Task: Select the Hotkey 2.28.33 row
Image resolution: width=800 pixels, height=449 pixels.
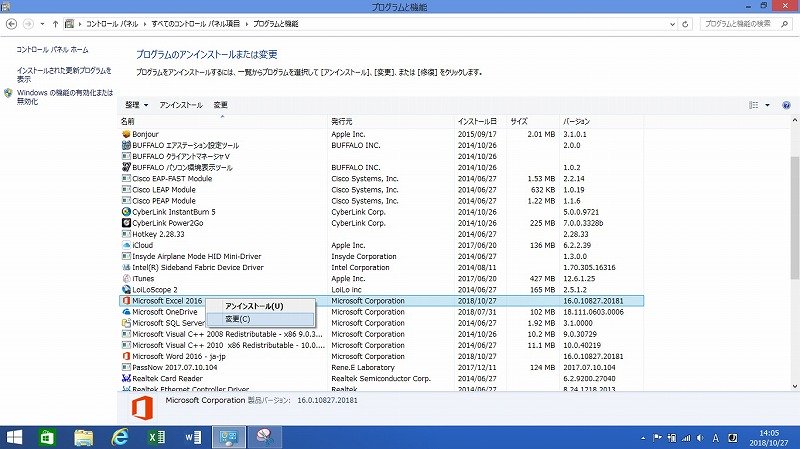Action: coord(381,234)
